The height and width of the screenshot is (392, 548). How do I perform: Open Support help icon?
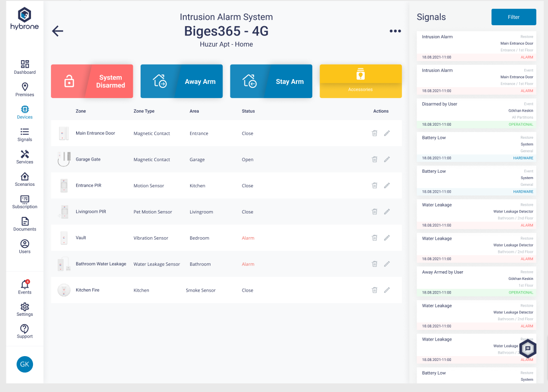coord(25,331)
